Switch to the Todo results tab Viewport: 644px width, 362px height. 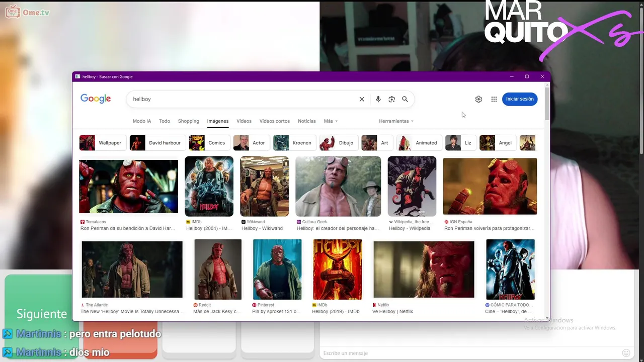click(165, 121)
